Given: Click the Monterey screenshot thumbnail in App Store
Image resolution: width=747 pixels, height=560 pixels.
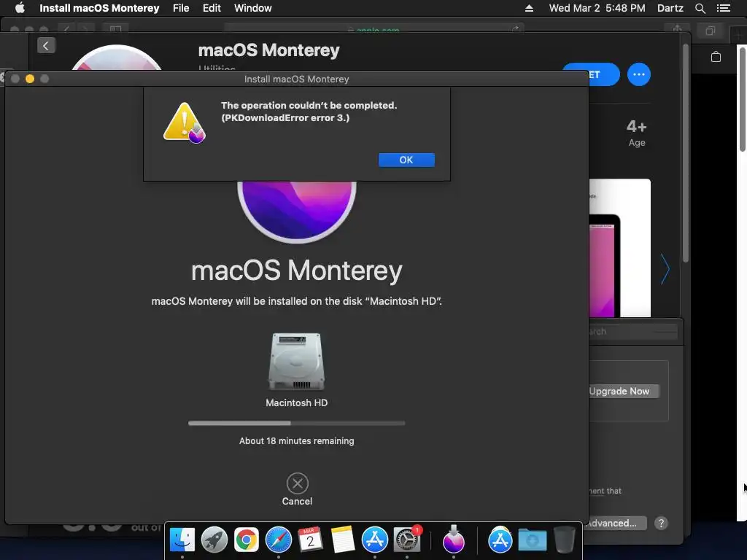Looking at the screenshot, I should 620,248.
